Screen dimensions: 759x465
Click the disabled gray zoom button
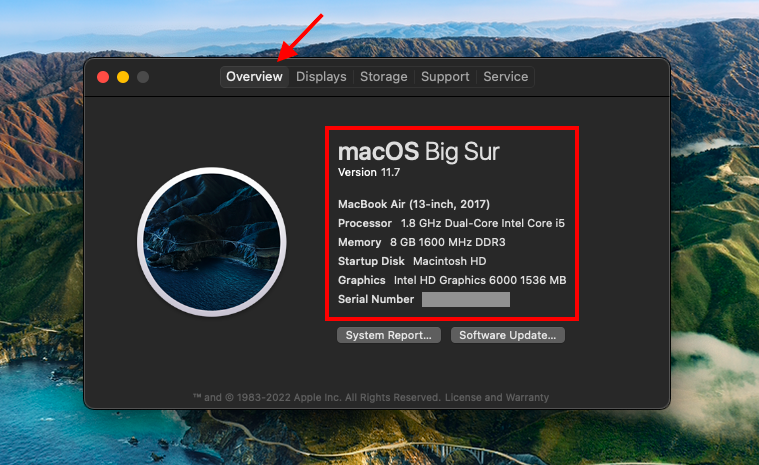(x=143, y=77)
